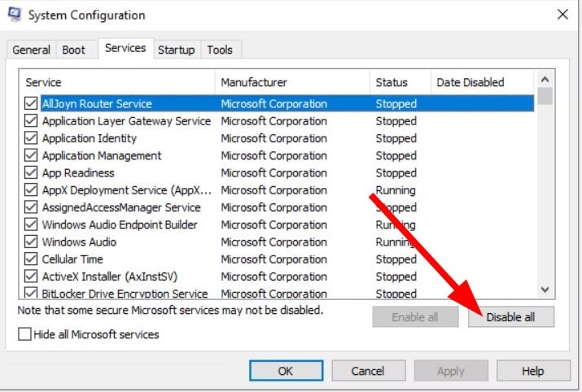Uncheck the Windows Audio service checkbox
The height and width of the screenshot is (392, 582).
click(31, 242)
